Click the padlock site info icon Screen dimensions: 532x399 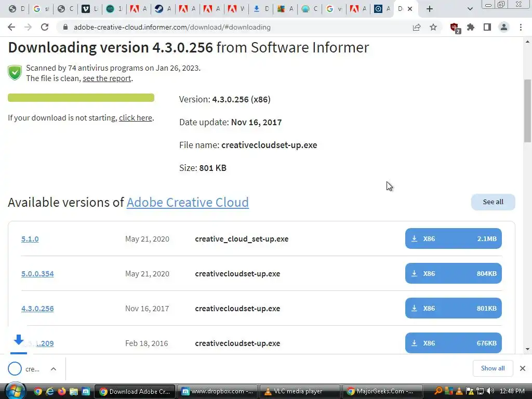pyautogui.click(x=65, y=27)
